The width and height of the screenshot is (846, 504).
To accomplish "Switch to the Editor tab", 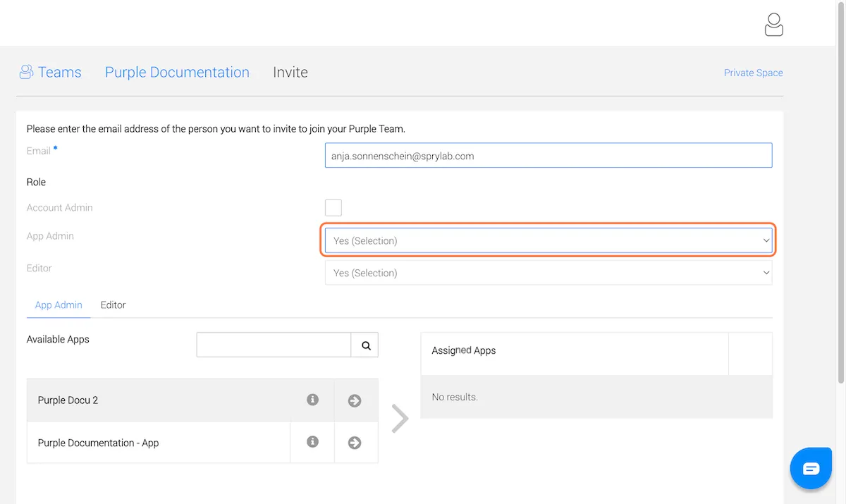I will tap(113, 305).
